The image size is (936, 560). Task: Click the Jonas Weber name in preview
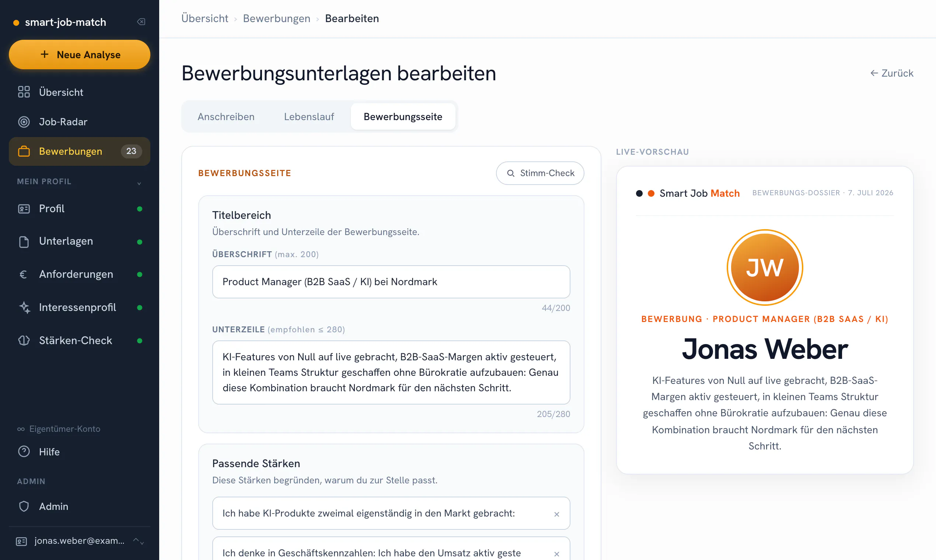(x=765, y=349)
